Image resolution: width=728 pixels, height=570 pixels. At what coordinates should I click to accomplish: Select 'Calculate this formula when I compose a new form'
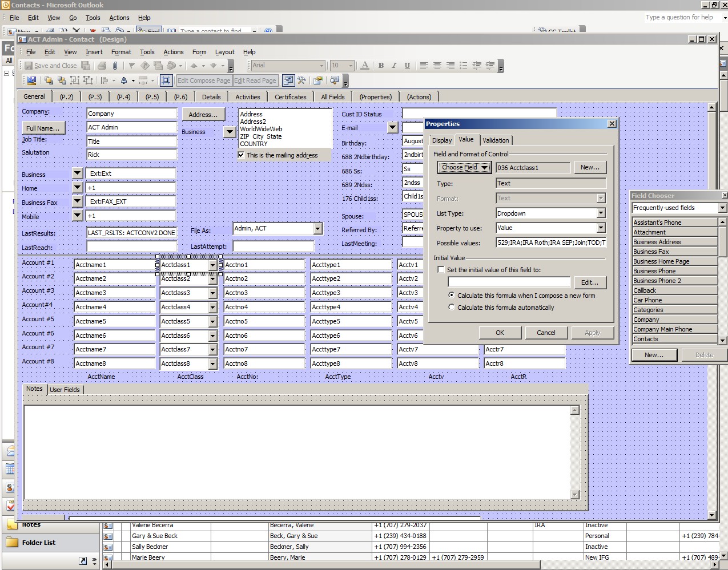452,296
